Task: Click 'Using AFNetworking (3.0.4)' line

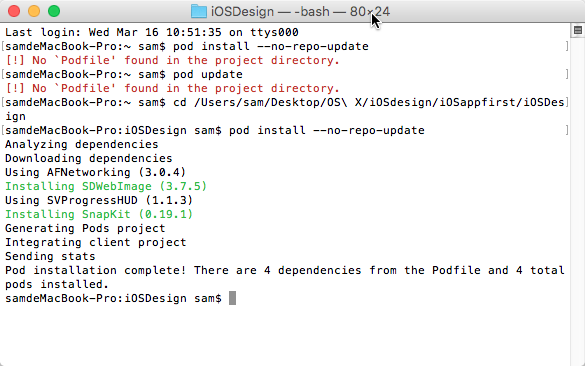Action: coord(96,172)
